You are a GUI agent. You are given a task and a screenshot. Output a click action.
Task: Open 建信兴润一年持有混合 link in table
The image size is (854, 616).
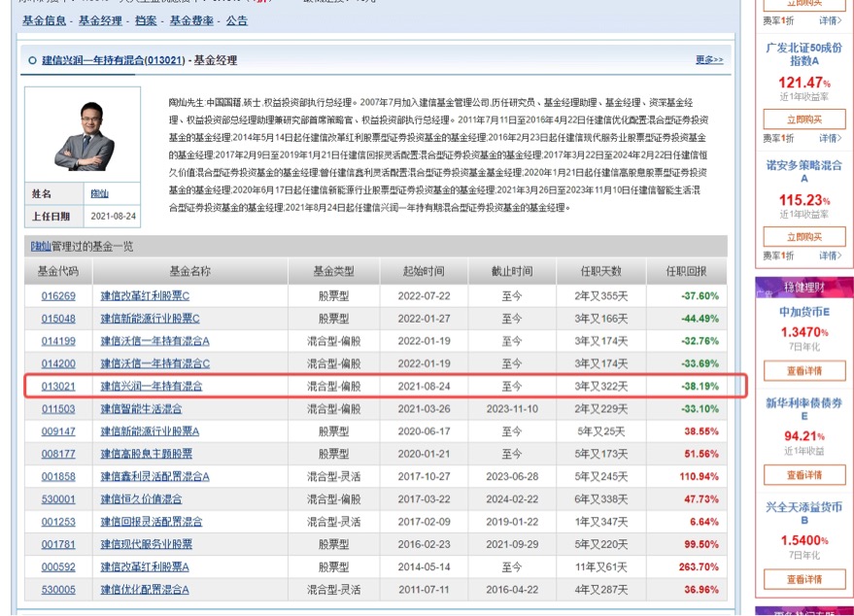152,386
